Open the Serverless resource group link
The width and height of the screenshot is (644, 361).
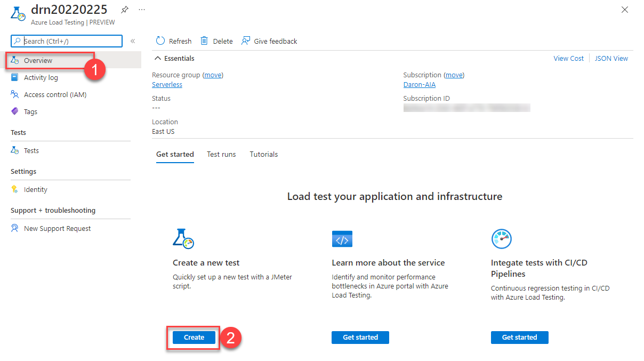[x=167, y=84]
